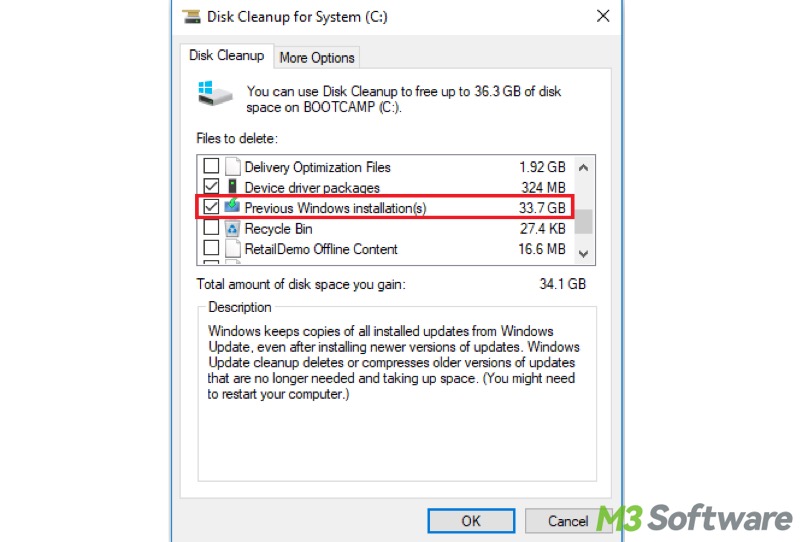Select the Delivery Optimization Files row label
800x542 pixels.
click(x=317, y=167)
